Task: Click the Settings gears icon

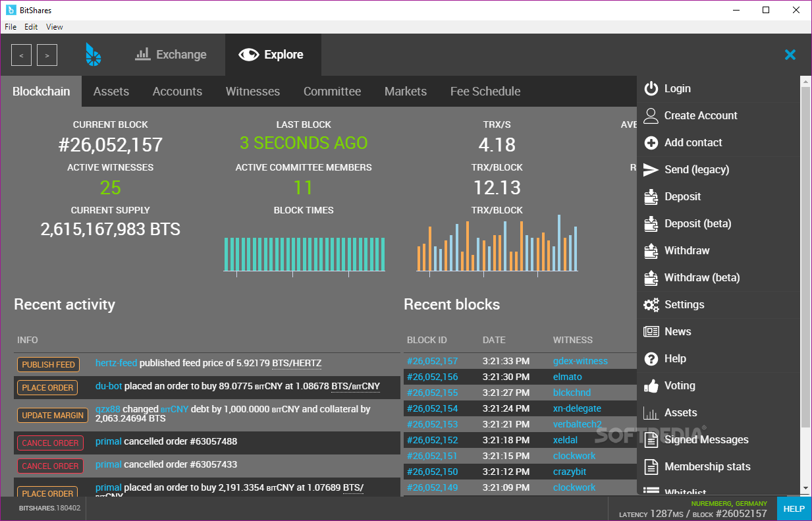Action: pos(651,305)
